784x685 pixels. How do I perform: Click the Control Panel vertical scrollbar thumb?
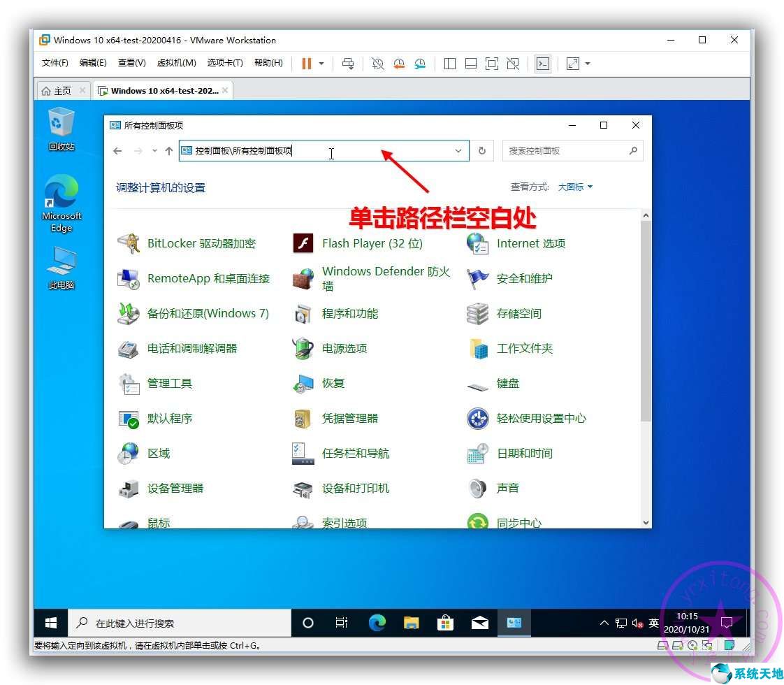646,321
